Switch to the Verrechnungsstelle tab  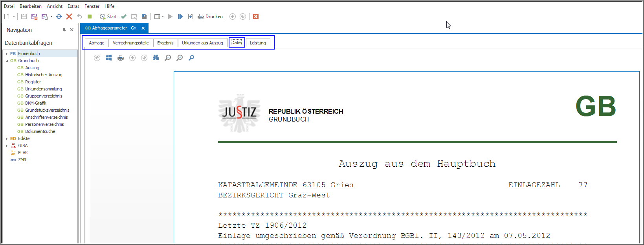tap(131, 43)
